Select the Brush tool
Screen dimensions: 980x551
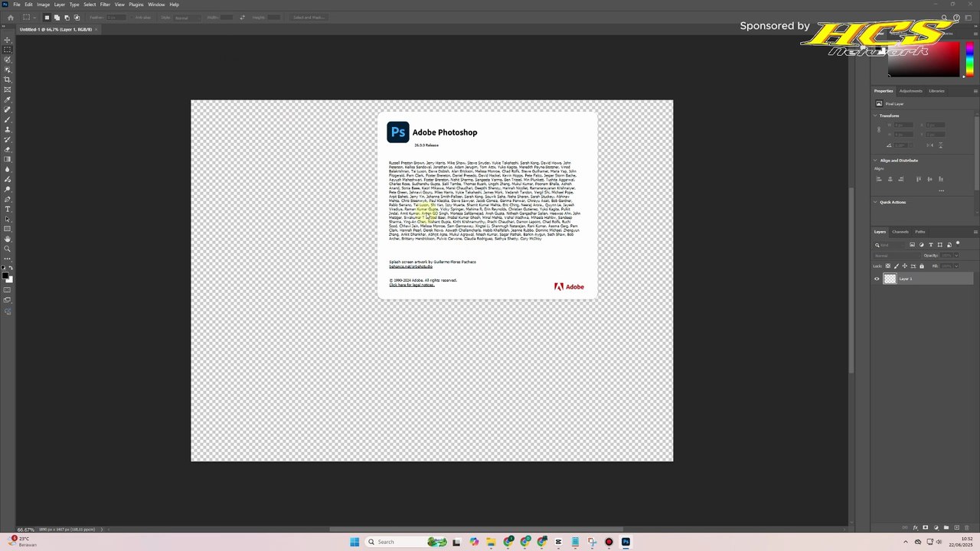pyautogui.click(x=8, y=119)
